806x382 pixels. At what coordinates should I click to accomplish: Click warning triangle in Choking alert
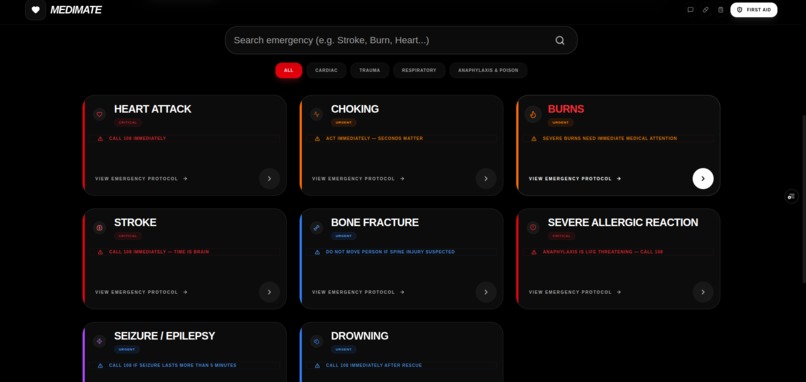[x=317, y=139]
